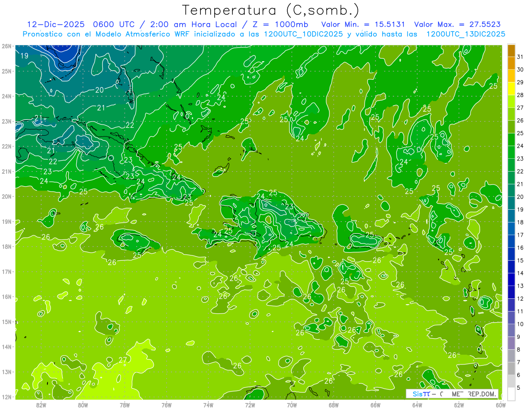This screenshot has height=411, width=532.
Task: Click the "20N" latitude axis label
Action: [6, 196]
